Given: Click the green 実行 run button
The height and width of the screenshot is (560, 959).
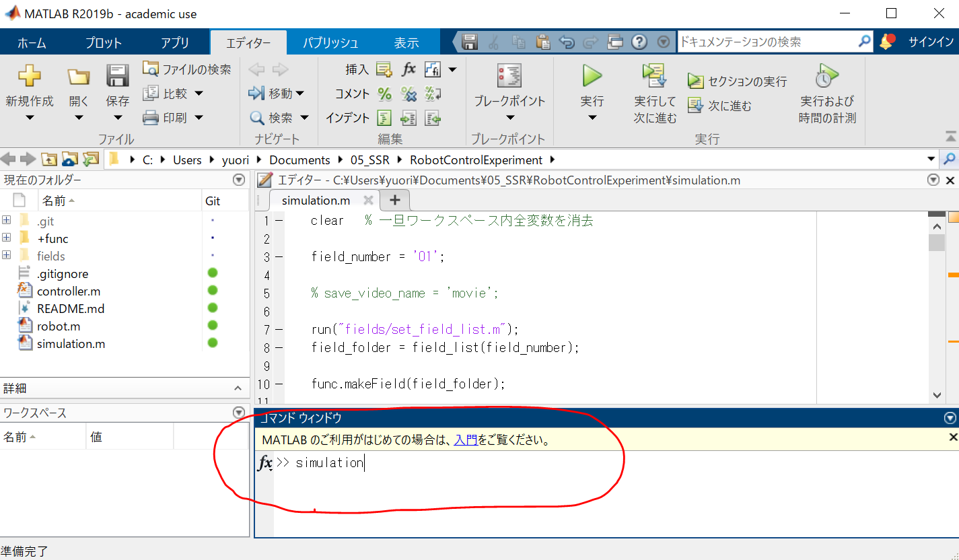Looking at the screenshot, I should point(592,75).
